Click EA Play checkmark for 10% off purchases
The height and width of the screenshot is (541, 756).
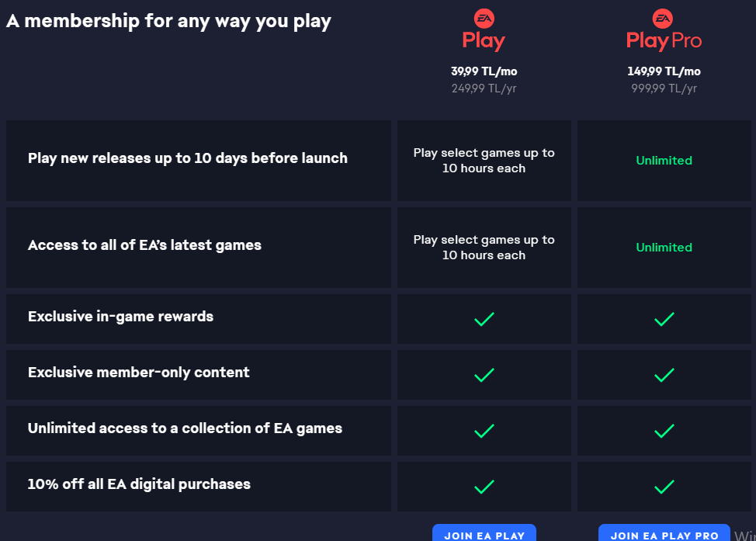click(484, 487)
